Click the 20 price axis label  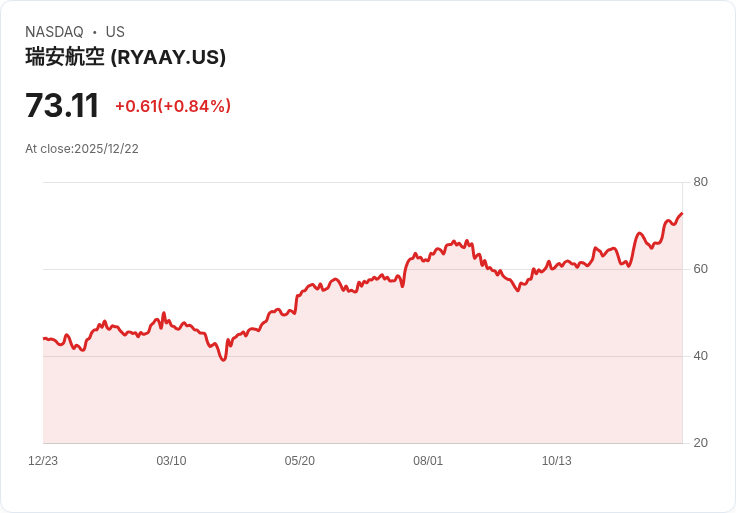coord(700,443)
